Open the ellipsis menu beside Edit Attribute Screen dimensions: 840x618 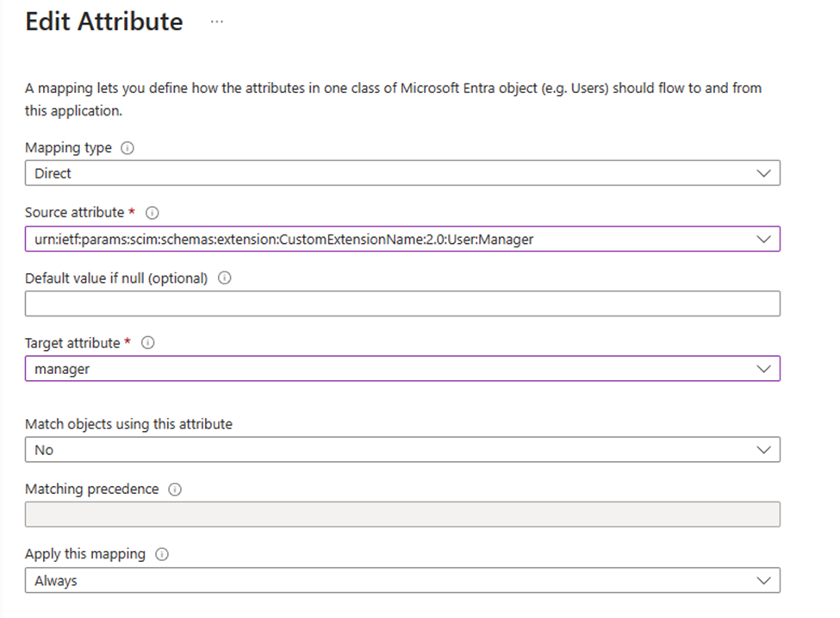point(217,22)
